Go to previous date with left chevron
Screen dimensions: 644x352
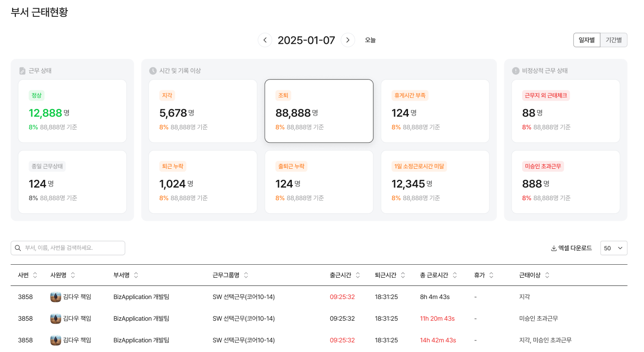point(265,40)
